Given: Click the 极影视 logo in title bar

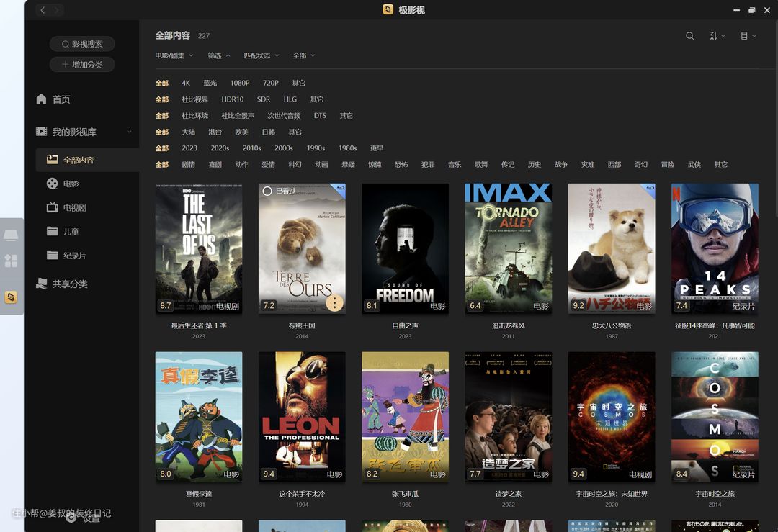Looking at the screenshot, I should coord(388,9).
